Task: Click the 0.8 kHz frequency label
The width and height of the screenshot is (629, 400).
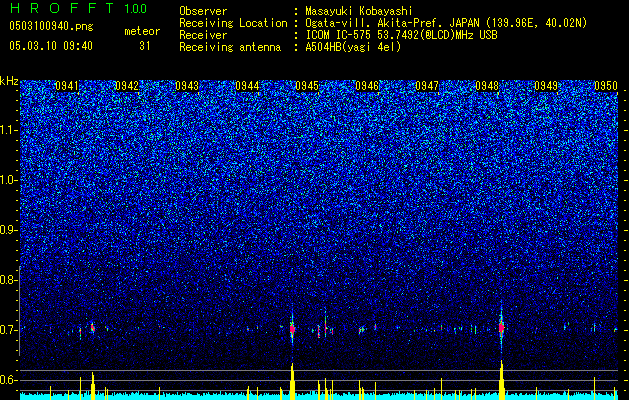Action: (8, 280)
